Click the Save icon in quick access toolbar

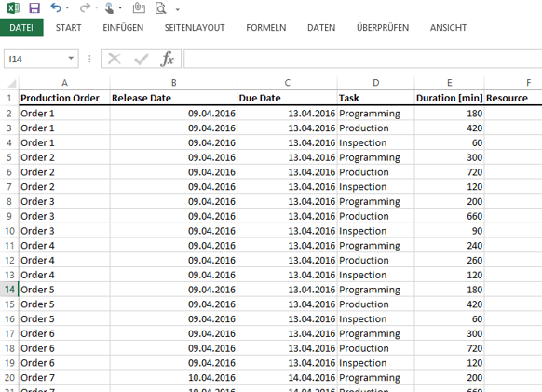(x=34, y=7)
